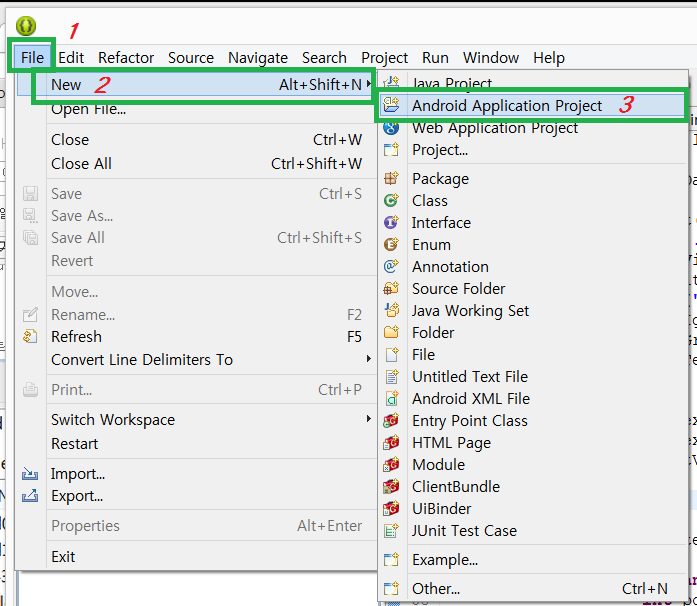Click the Other... wizard icon

click(x=391, y=588)
